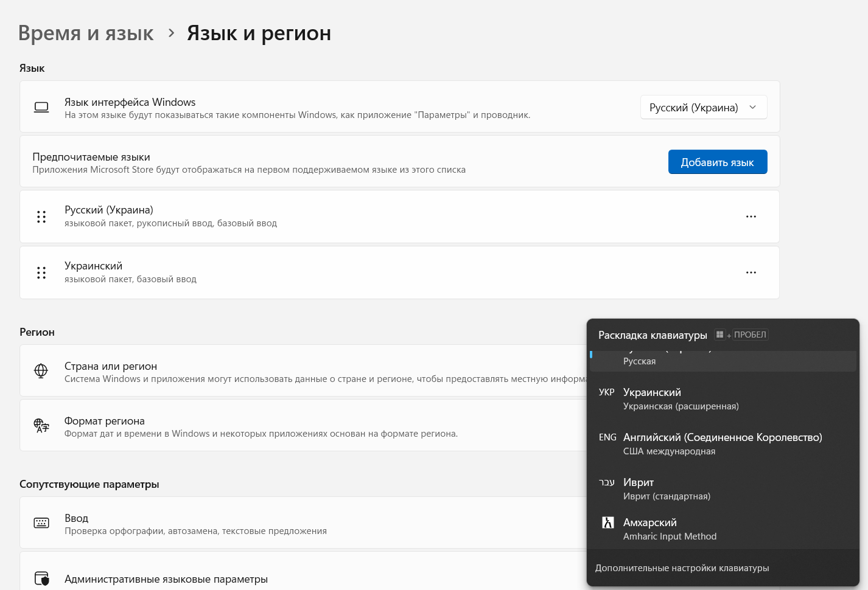The image size is (868, 590).
Task: Click the Язык интерфейса Windows title
Action: tap(130, 102)
